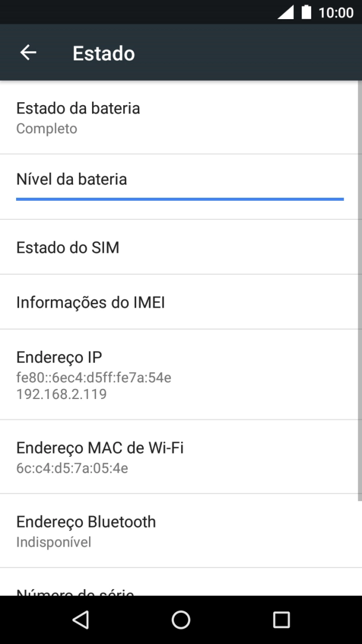
Task: Click the Estado title text in the header
Action: pyautogui.click(x=103, y=53)
